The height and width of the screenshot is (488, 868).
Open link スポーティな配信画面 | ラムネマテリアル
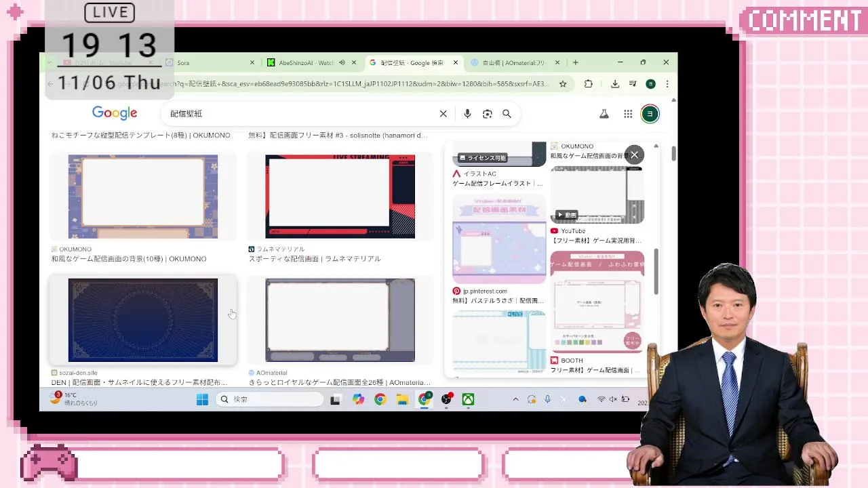(315, 259)
